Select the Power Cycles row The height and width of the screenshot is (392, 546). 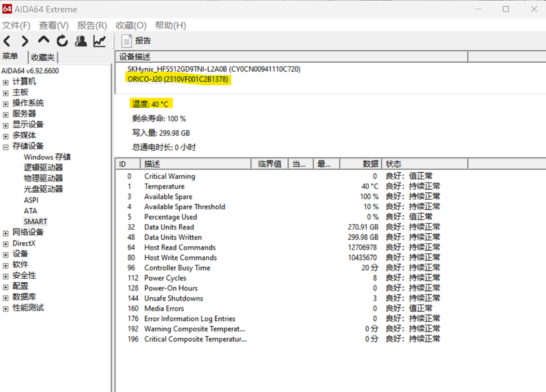(291, 278)
